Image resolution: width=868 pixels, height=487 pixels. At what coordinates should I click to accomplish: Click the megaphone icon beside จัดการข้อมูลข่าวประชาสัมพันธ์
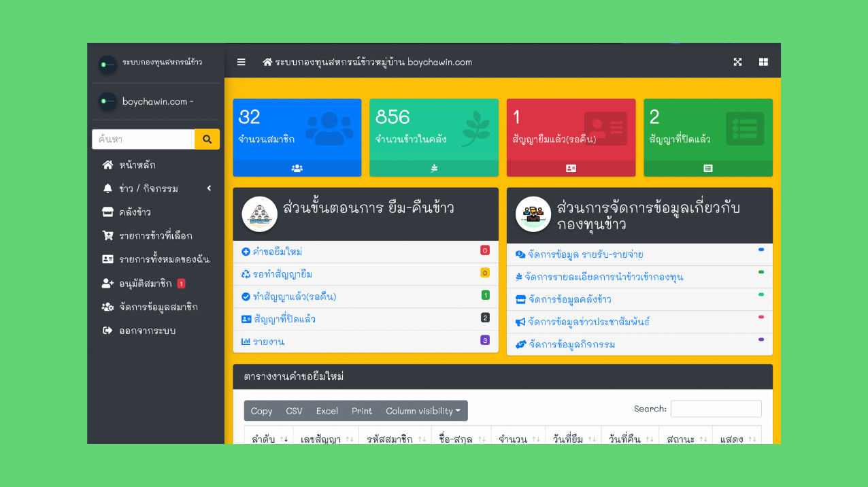click(x=520, y=322)
